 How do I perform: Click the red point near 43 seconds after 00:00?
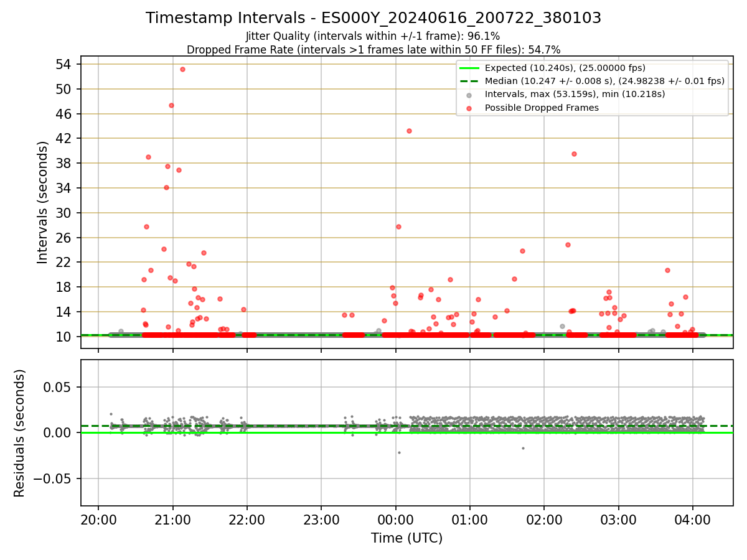click(409, 131)
